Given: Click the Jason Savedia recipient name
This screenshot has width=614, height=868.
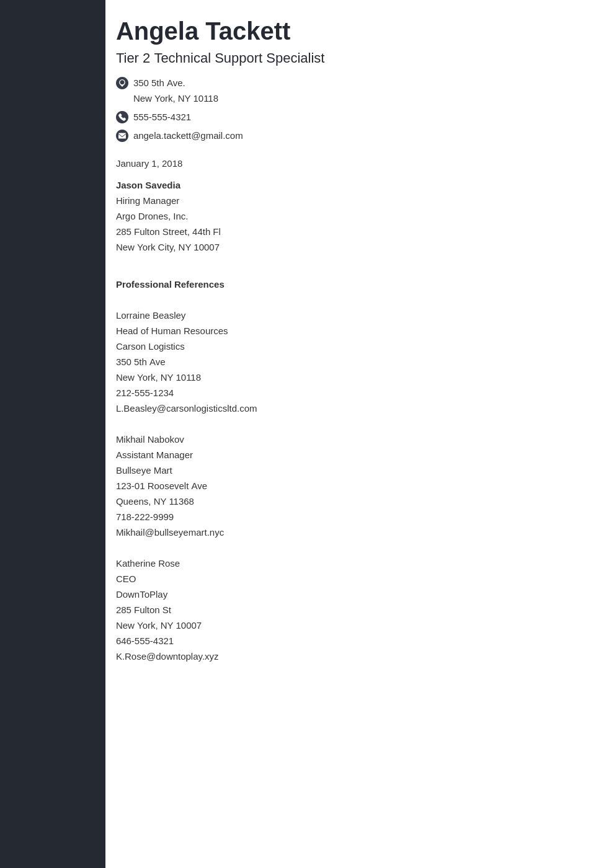Looking at the screenshot, I should (148, 185).
